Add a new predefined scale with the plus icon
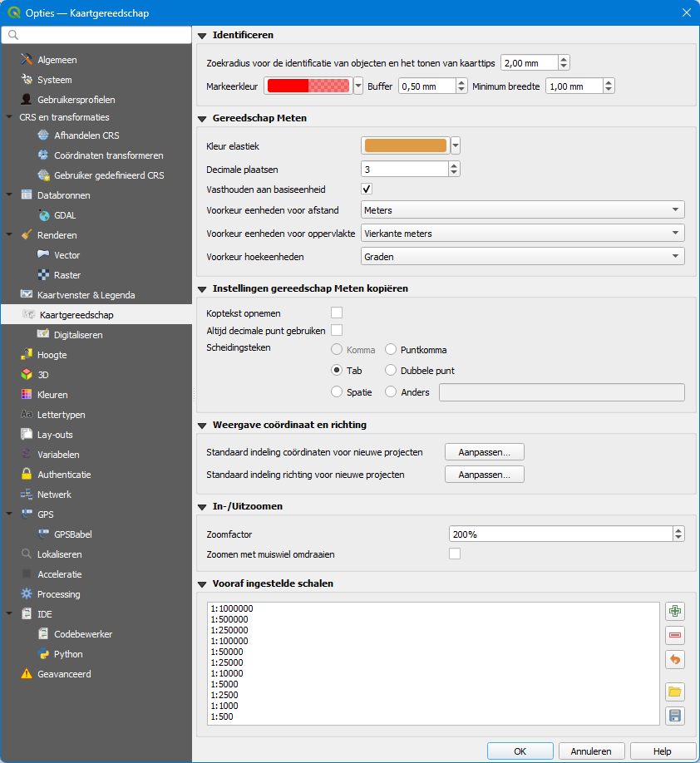The height and width of the screenshot is (763, 700). click(x=675, y=611)
